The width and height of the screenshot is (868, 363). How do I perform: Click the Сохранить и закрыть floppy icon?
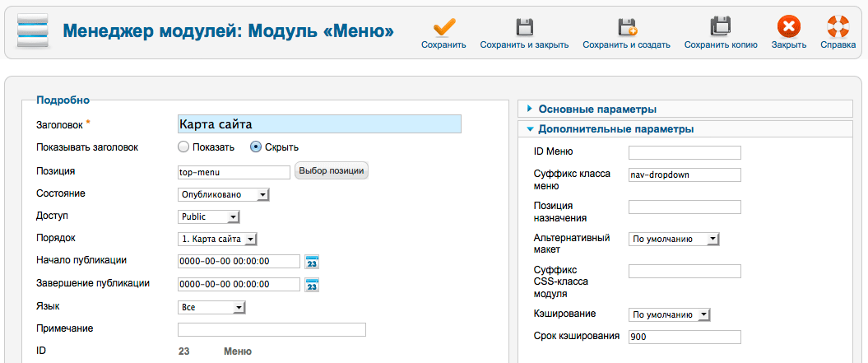[524, 27]
